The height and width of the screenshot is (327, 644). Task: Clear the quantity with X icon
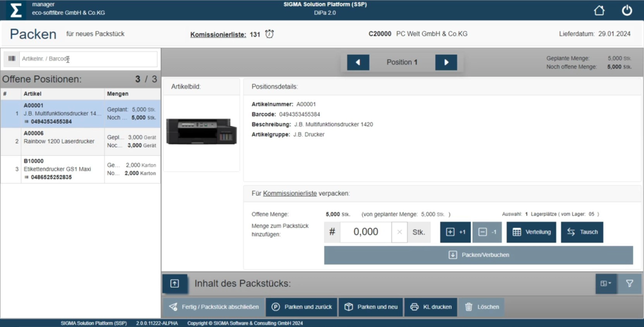tap(399, 232)
